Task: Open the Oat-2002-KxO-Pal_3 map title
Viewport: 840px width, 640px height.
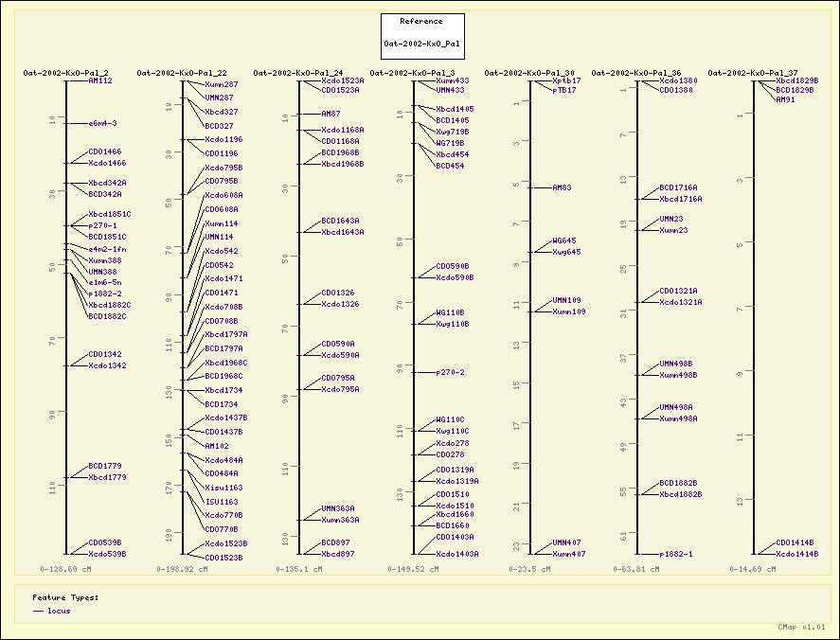Action: pyautogui.click(x=412, y=73)
